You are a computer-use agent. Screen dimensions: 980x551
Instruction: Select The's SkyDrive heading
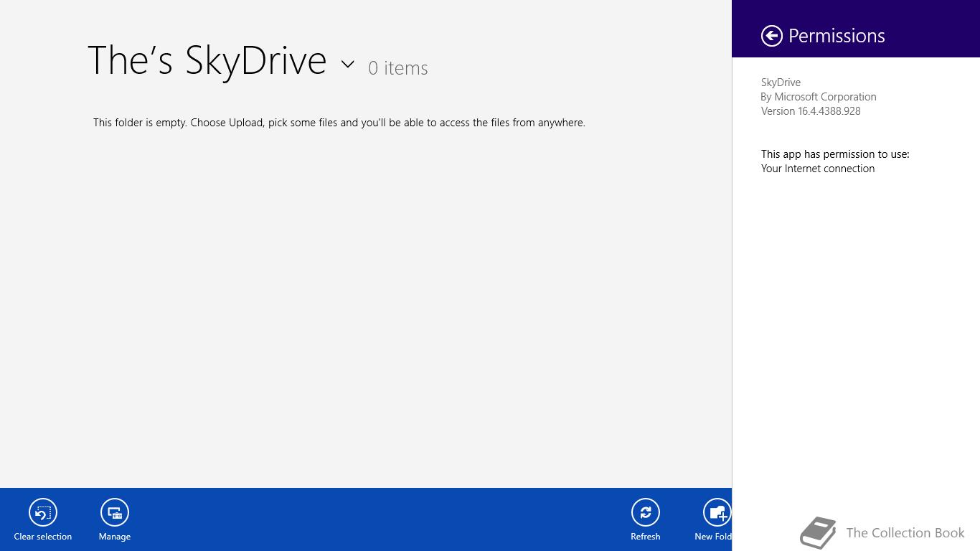(x=207, y=60)
